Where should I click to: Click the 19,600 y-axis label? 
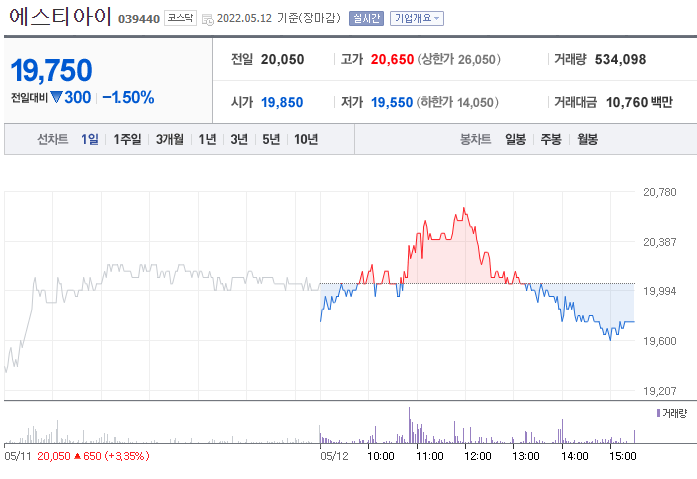(660, 341)
